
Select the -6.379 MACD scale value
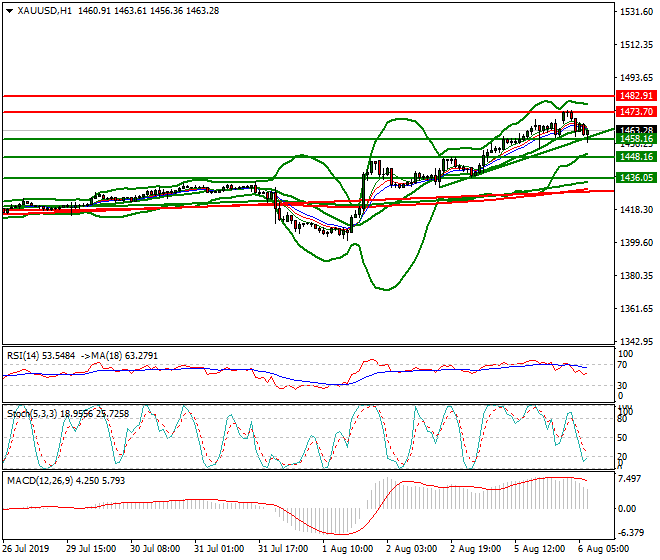pos(631,533)
